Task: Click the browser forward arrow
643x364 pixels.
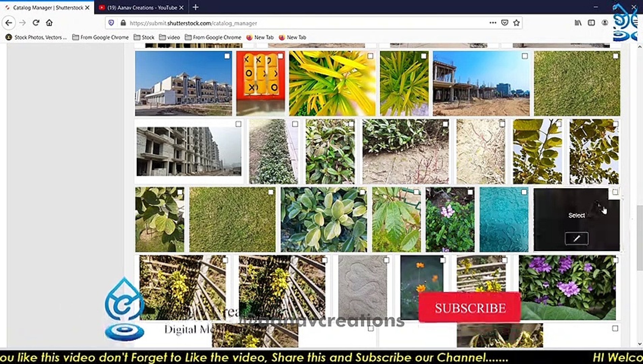Action: (x=23, y=23)
